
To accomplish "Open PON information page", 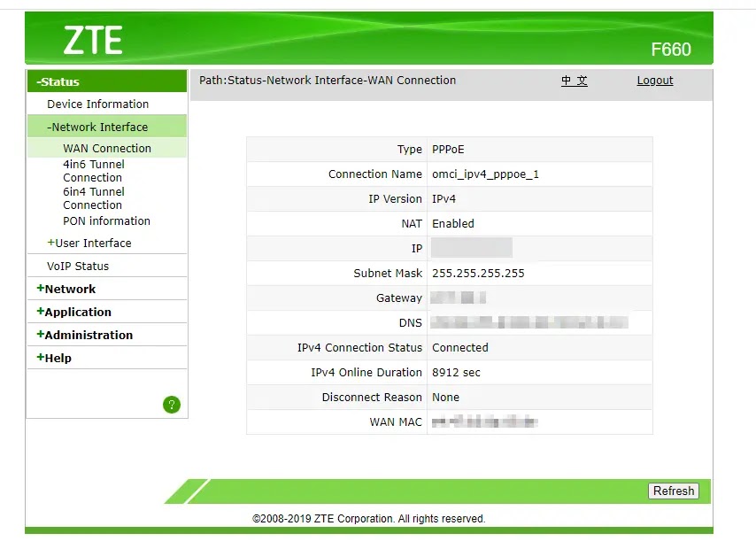I will 106,221.
